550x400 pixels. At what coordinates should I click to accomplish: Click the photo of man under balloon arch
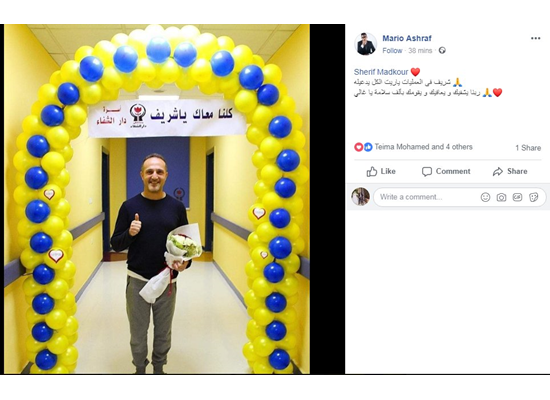(157, 199)
